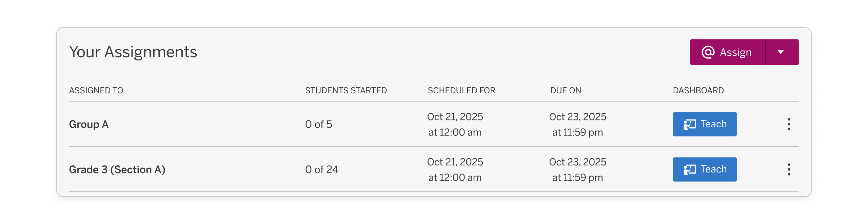Open the Grade 3 (Section A) assignment
Screen dimensions: 868x224
point(118,169)
